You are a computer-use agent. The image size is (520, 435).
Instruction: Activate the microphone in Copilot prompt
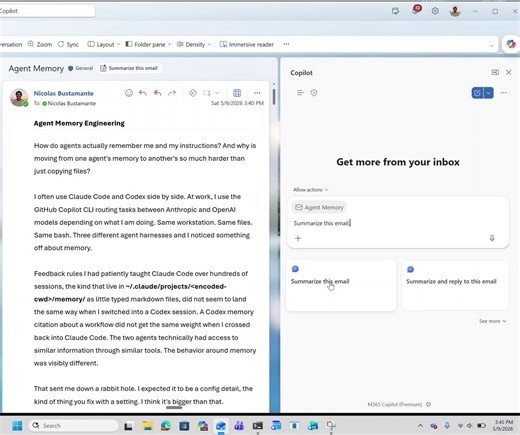coord(492,238)
